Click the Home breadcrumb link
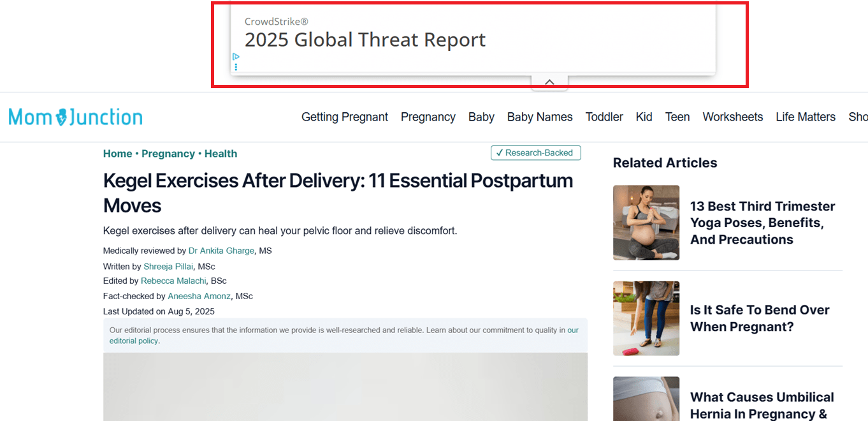868x421 pixels. click(x=117, y=154)
